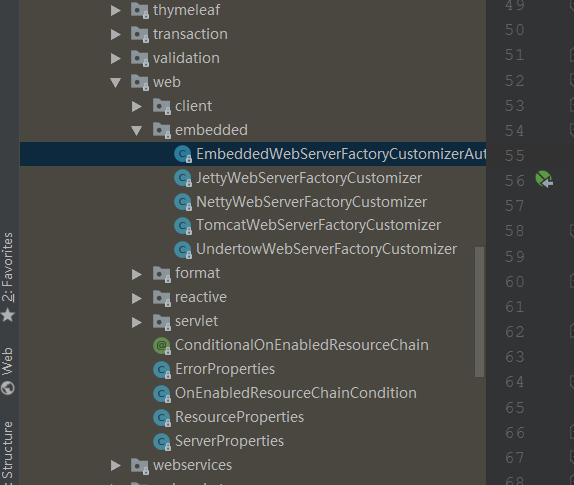Click class icon of TomcatWebServerFactoryCustomizer
574x485 pixels.
[183, 226]
